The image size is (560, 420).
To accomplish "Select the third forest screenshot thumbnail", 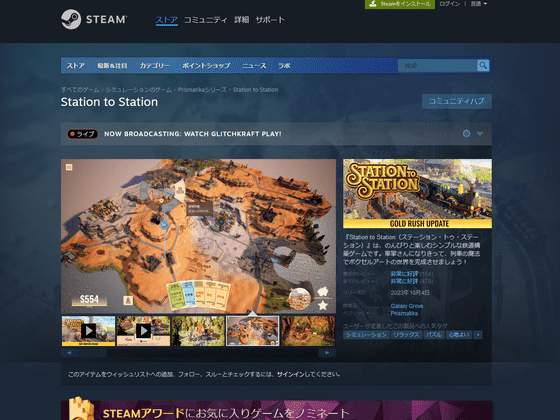I will [x=198, y=331].
